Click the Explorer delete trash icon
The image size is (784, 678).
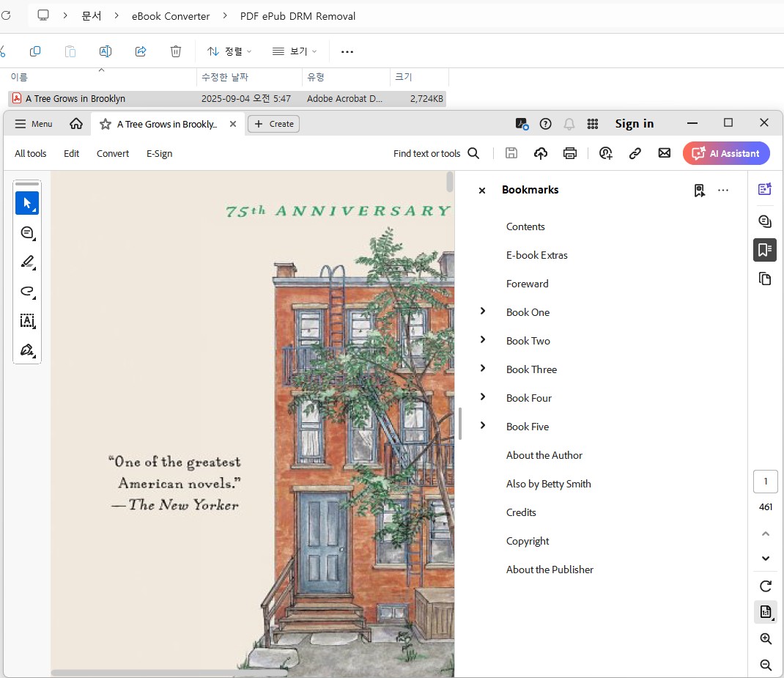(x=176, y=51)
